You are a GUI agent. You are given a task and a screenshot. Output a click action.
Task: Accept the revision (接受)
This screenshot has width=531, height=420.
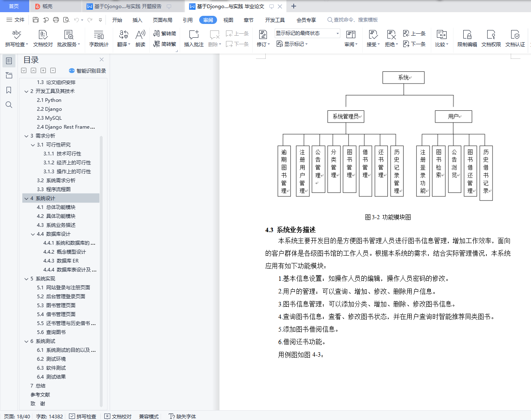pyautogui.click(x=373, y=39)
